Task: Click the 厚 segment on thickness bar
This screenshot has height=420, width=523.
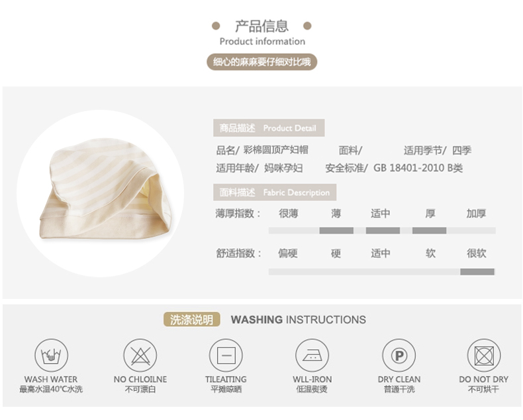Action: click(x=429, y=230)
